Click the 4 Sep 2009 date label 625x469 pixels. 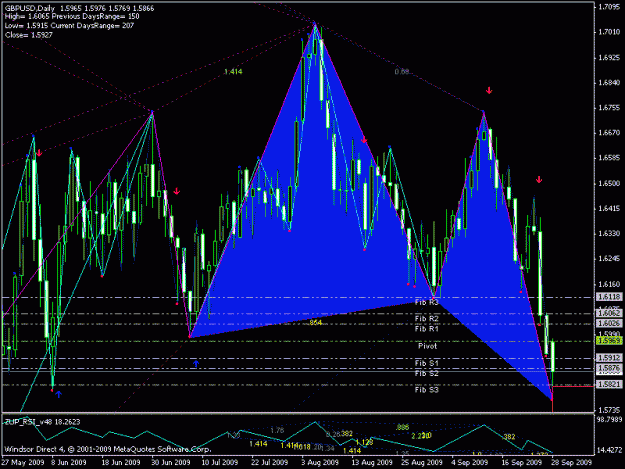tap(470, 462)
